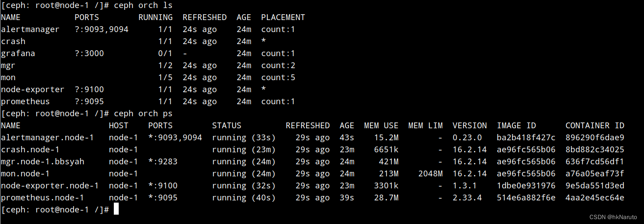Select 'alertmanager' in the orch ls list

[x=30, y=29]
